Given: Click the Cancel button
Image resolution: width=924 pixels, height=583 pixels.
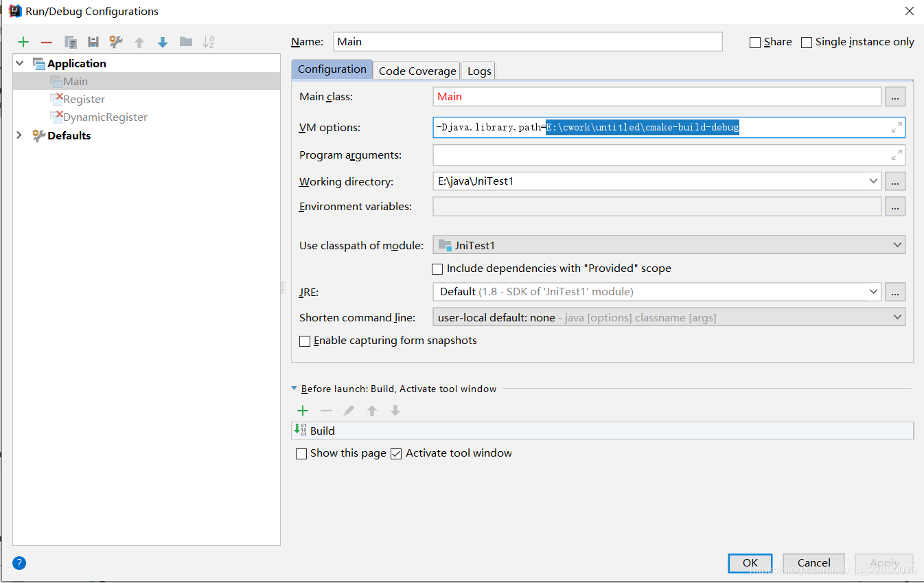Looking at the screenshot, I should point(813,563).
